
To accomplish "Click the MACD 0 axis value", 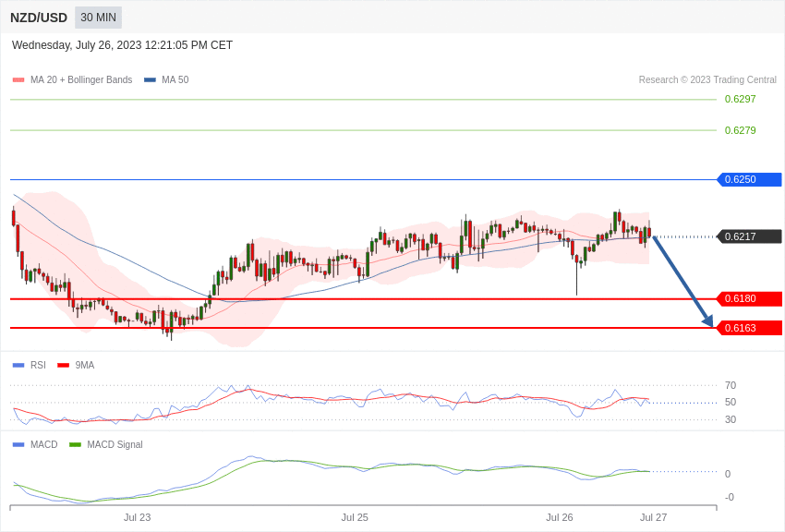I will 728,474.
